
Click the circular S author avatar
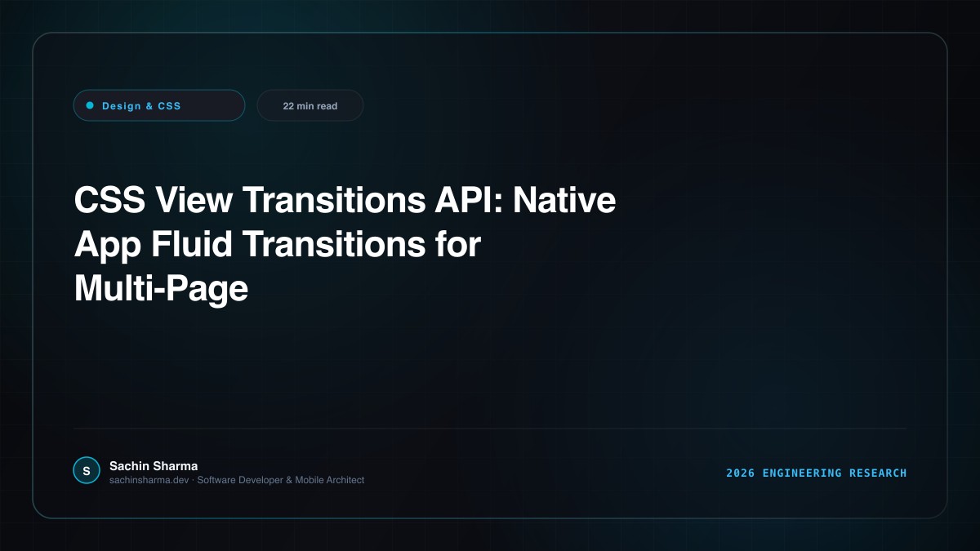tap(87, 470)
